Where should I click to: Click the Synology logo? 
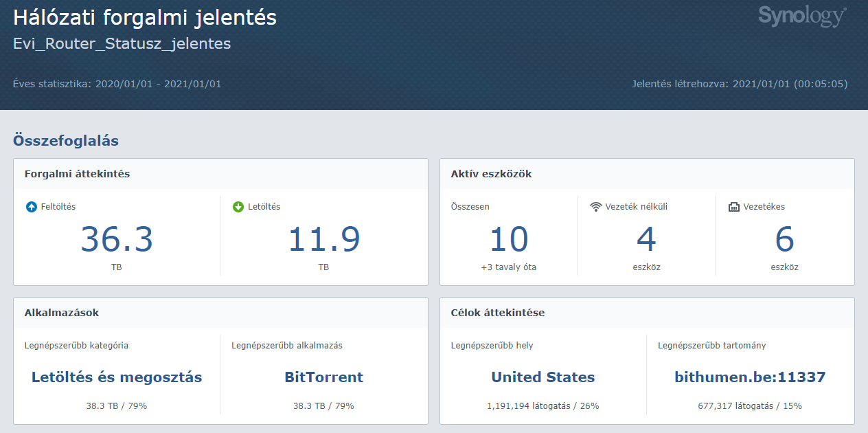tap(802, 17)
